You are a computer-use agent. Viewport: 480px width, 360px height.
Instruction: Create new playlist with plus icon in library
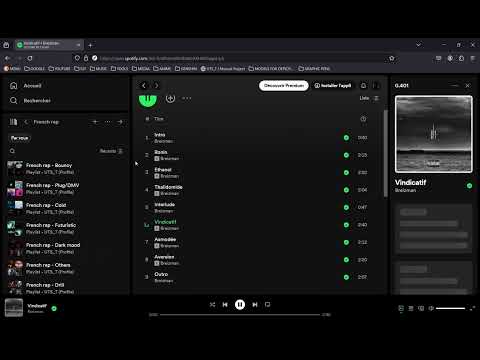pos(95,122)
